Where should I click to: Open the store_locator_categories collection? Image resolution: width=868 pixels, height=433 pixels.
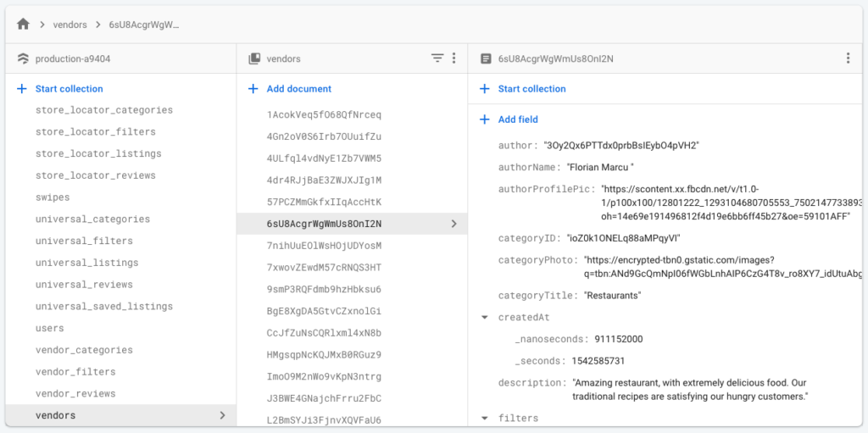tap(104, 110)
